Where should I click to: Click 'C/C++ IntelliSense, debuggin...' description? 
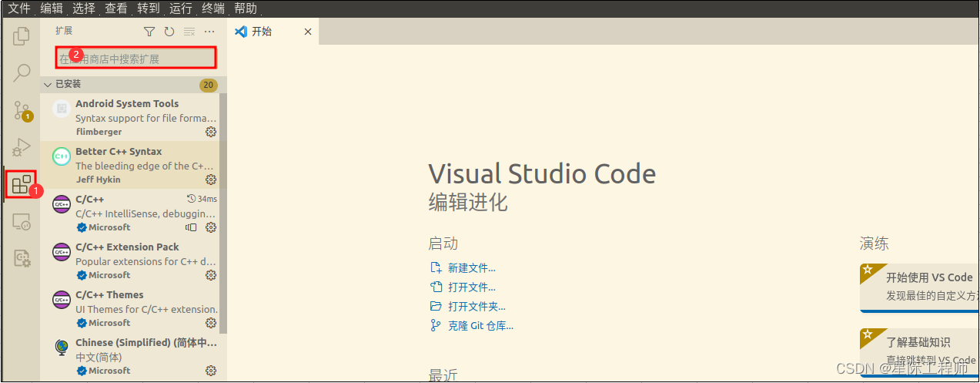(x=146, y=213)
